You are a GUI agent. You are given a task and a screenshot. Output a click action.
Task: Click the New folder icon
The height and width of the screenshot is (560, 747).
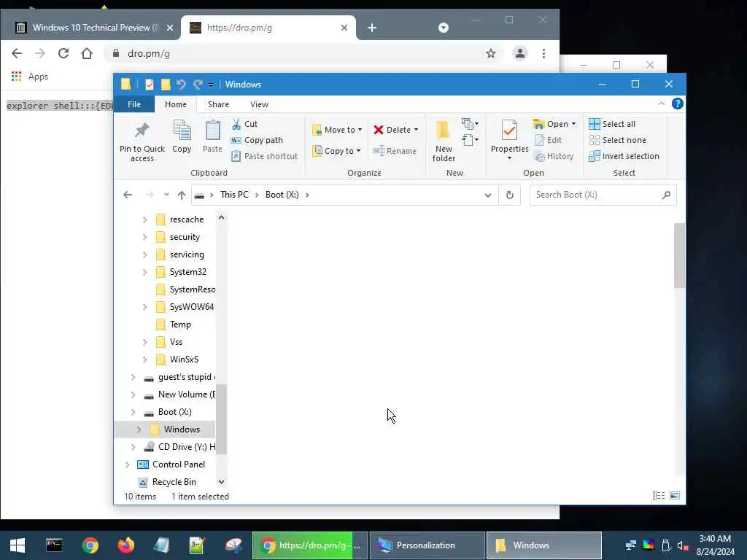(x=443, y=131)
